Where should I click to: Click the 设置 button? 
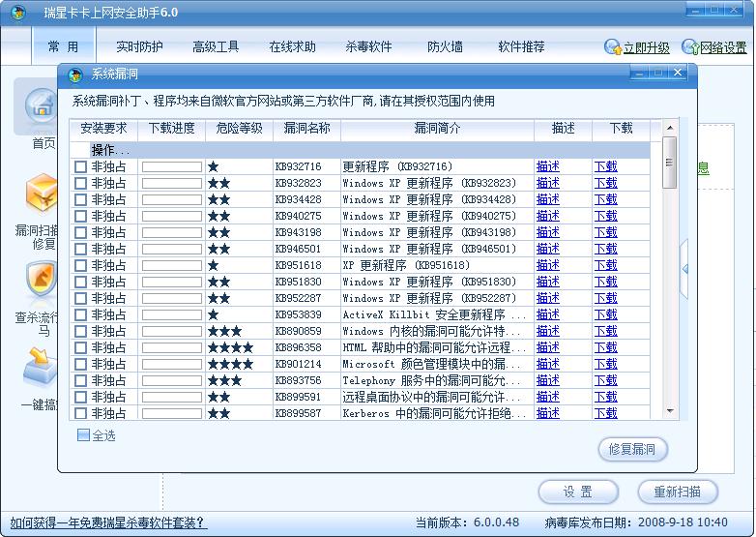click(577, 492)
